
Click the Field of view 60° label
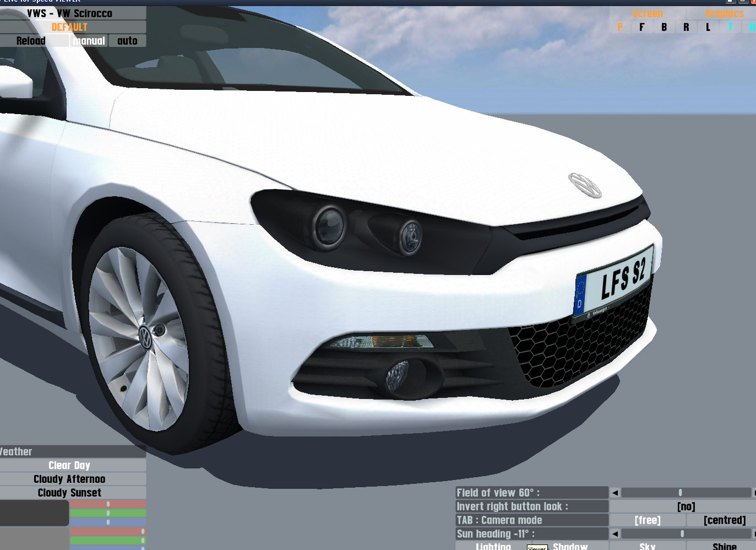[532, 493]
